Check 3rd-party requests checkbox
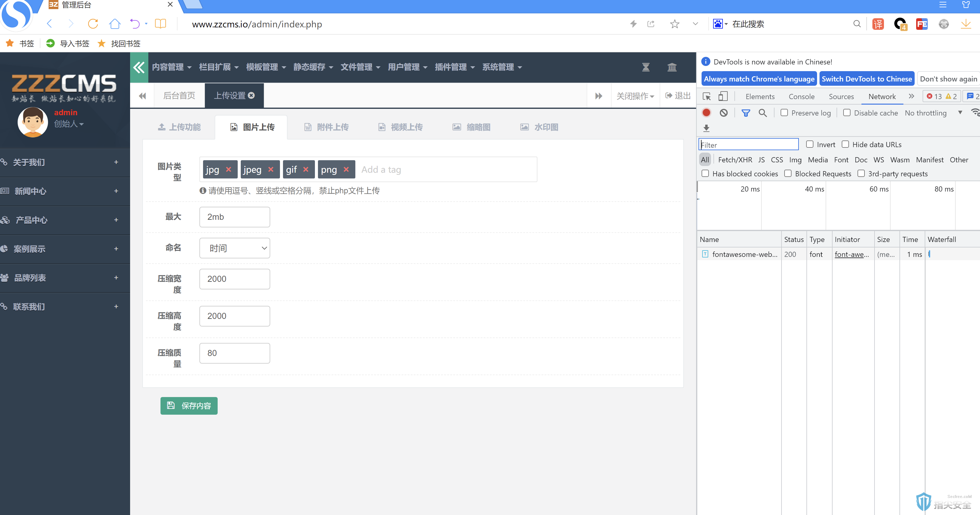 [x=861, y=174]
